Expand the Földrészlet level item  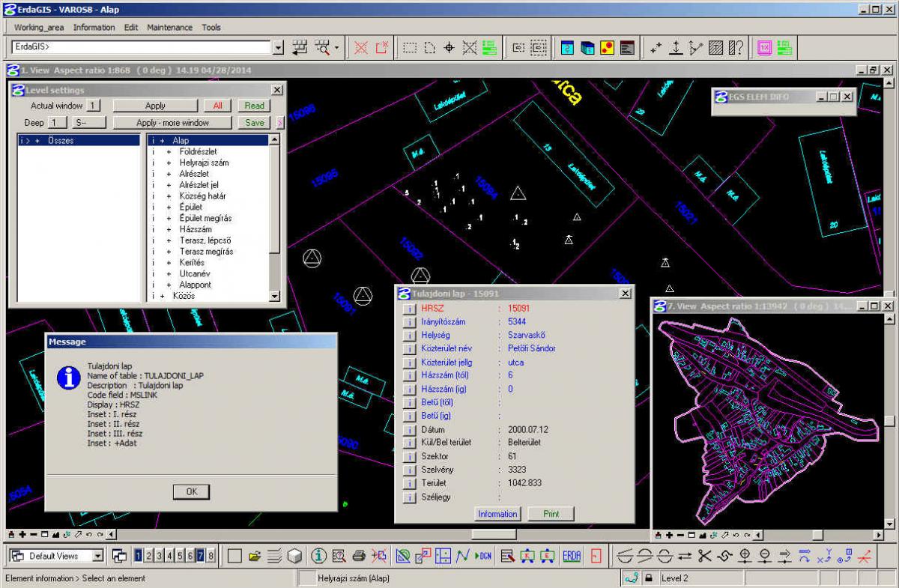point(169,151)
